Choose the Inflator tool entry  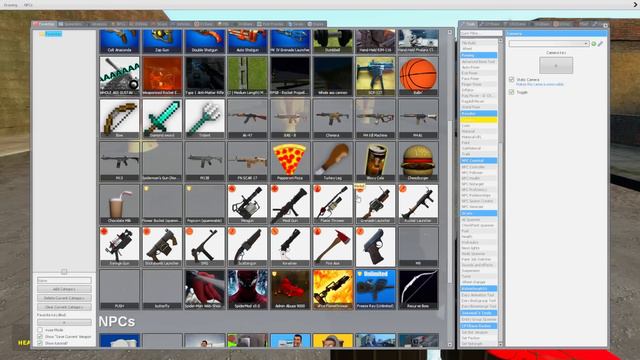[x=479, y=90]
